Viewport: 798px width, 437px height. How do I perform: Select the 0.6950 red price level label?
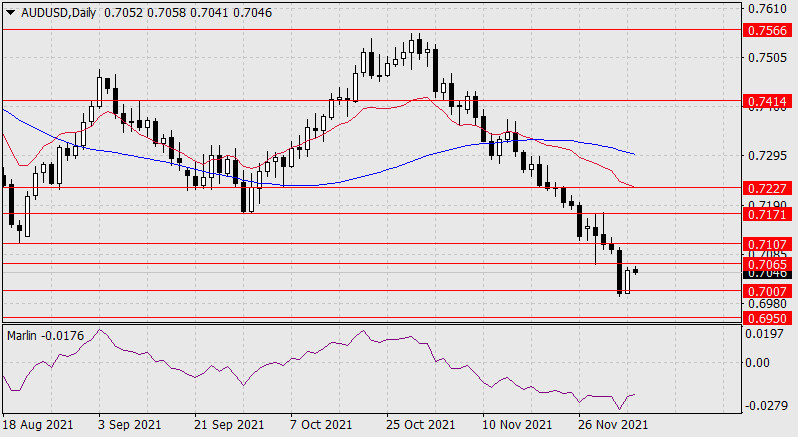pos(767,318)
